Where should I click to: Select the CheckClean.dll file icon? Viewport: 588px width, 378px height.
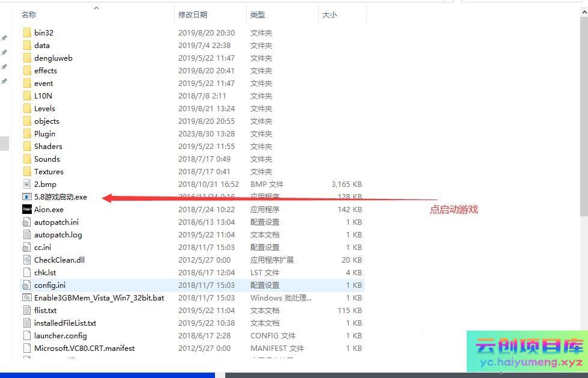[x=27, y=260]
